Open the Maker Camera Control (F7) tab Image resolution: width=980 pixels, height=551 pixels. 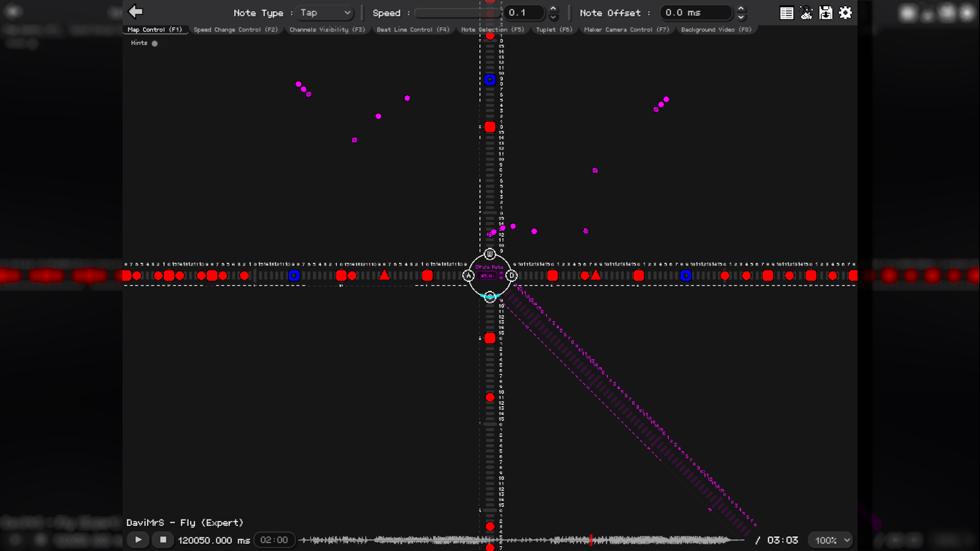click(627, 30)
